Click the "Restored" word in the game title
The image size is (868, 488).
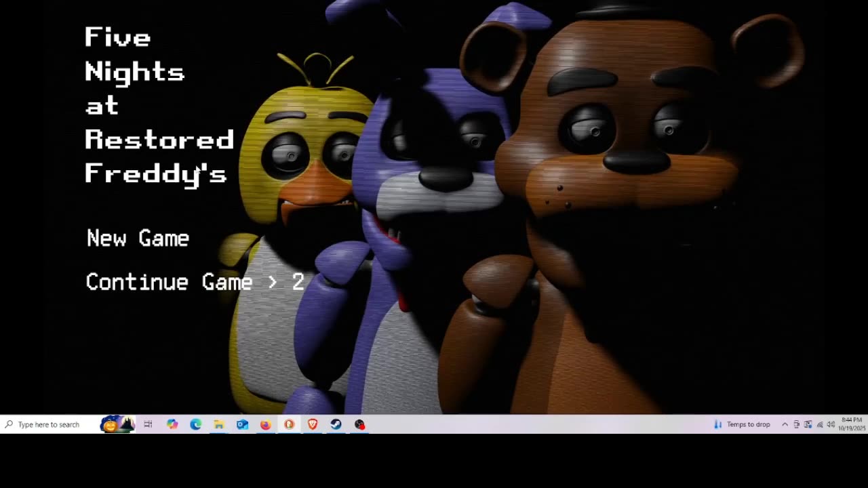[x=159, y=140]
